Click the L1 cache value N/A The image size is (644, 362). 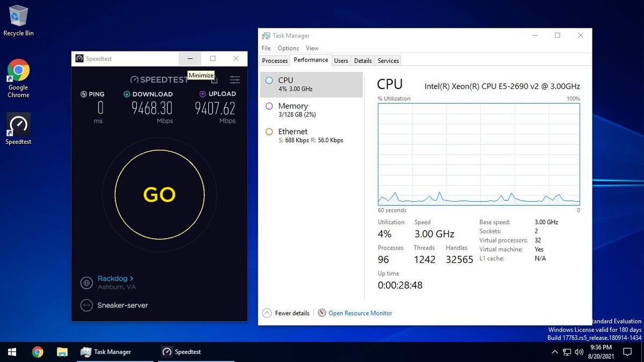click(x=540, y=258)
